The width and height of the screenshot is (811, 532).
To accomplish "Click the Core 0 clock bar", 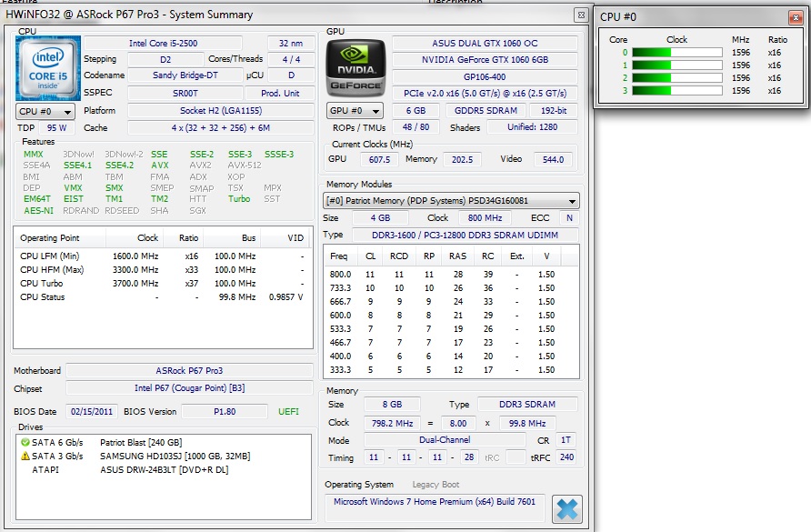I will [x=677, y=52].
